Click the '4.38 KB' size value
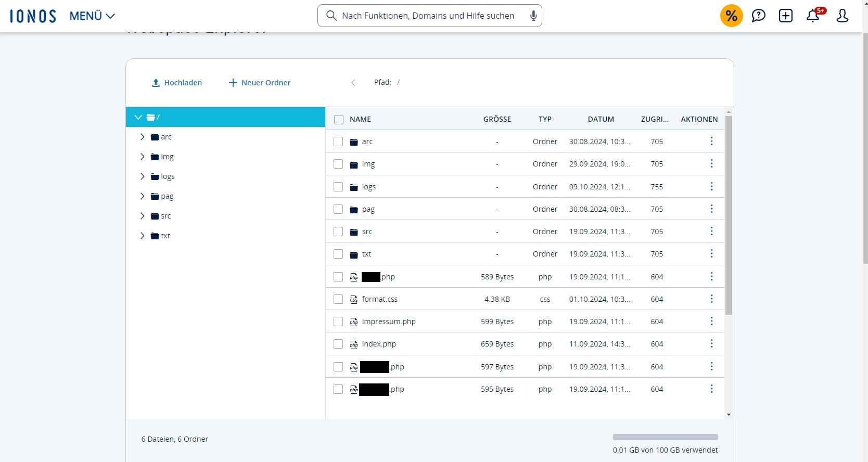This screenshot has height=462, width=868. [x=497, y=299]
